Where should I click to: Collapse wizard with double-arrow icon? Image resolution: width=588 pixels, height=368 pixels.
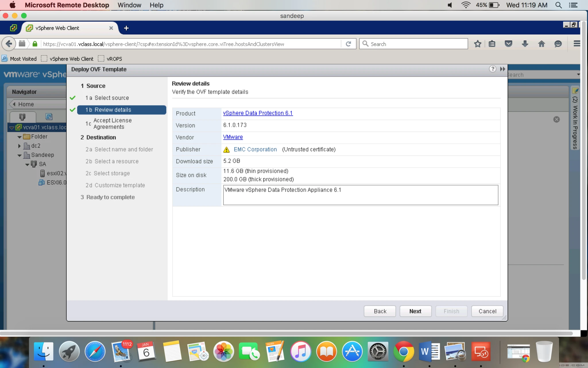[x=502, y=69]
